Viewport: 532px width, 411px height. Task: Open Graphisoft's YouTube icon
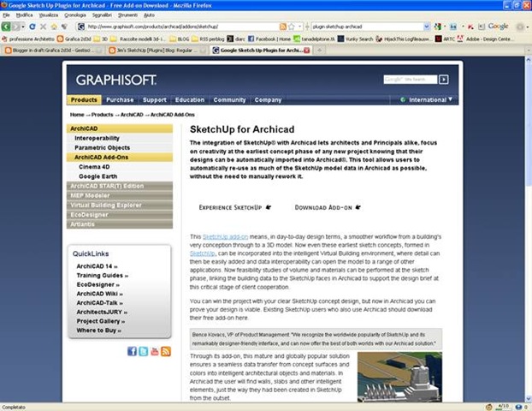pyautogui.click(x=154, y=351)
